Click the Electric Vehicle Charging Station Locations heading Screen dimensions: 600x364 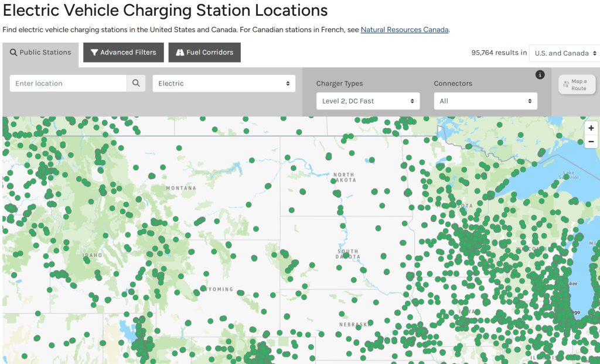[x=165, y=11]
